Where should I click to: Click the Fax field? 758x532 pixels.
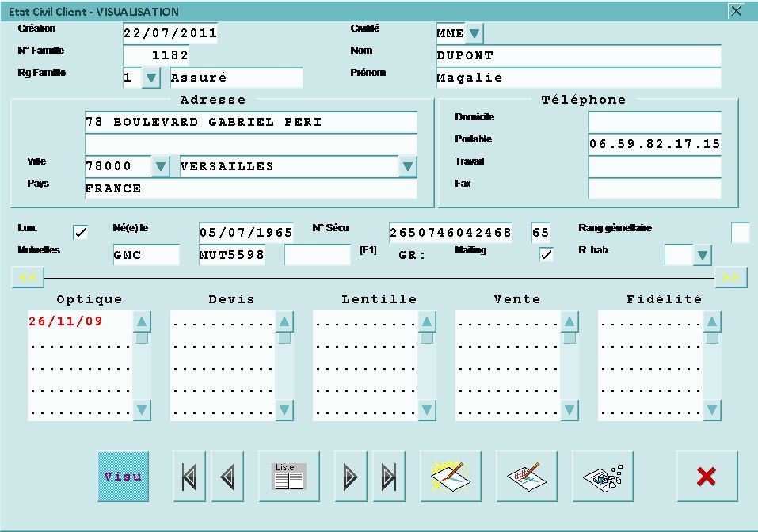tap(655, 188)
